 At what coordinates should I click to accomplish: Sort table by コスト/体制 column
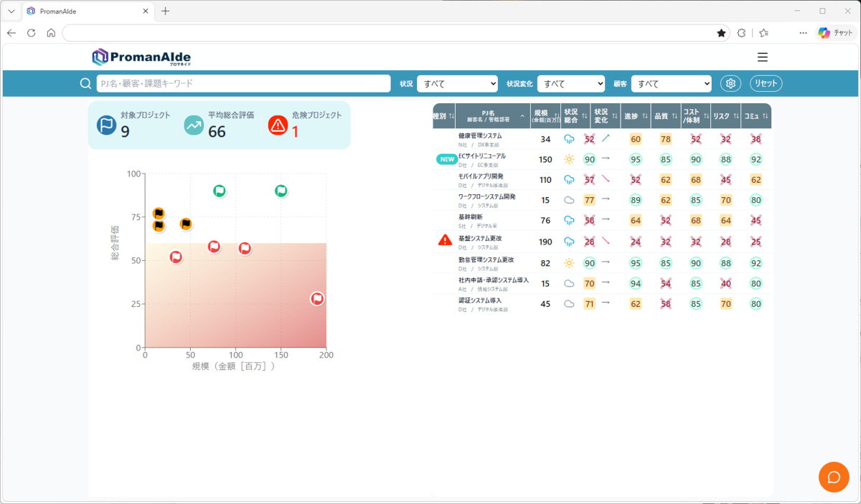pyautogui.click(x=695, y=116)
